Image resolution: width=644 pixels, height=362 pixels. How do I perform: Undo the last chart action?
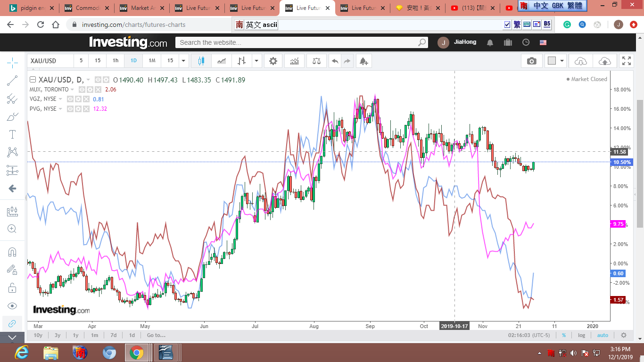coord(335,61)
